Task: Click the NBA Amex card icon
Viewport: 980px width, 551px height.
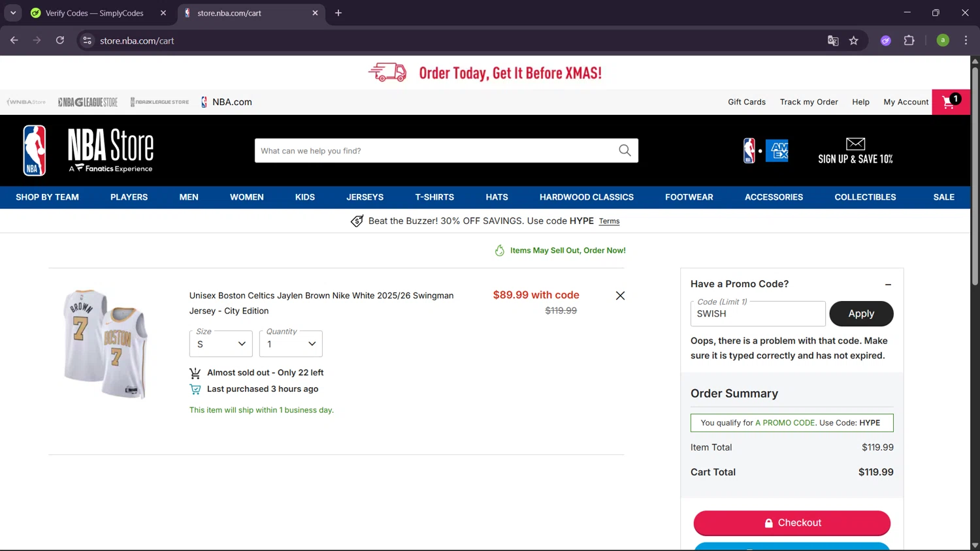Action: 766,151
